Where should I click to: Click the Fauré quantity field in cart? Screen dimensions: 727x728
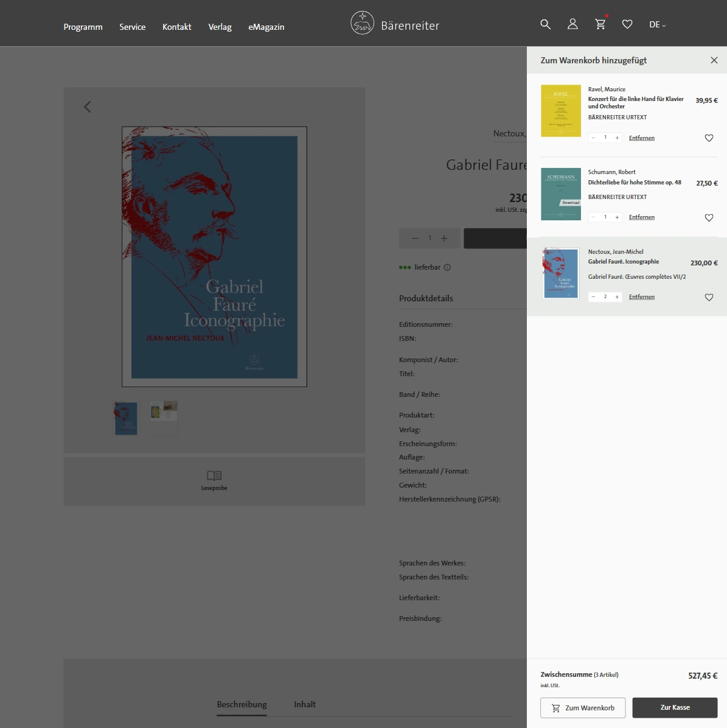605,297
